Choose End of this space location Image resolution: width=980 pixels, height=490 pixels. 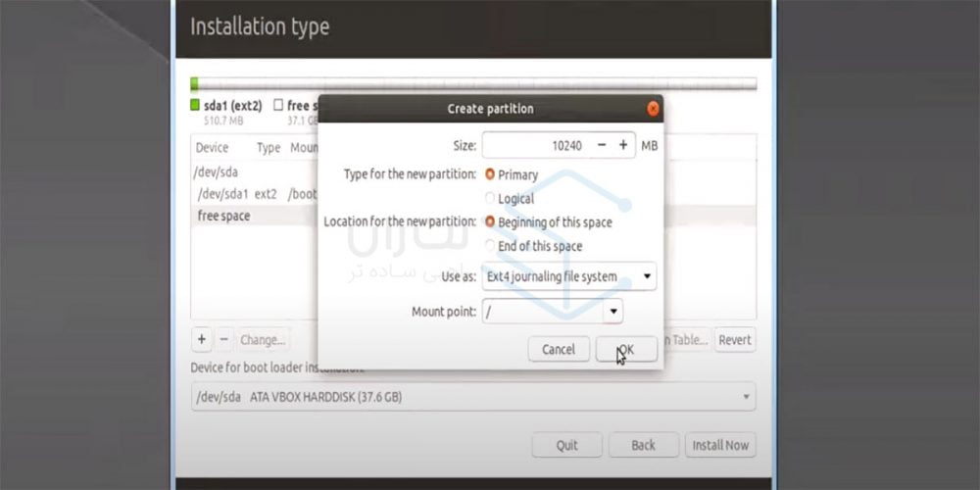coord(491,246)
